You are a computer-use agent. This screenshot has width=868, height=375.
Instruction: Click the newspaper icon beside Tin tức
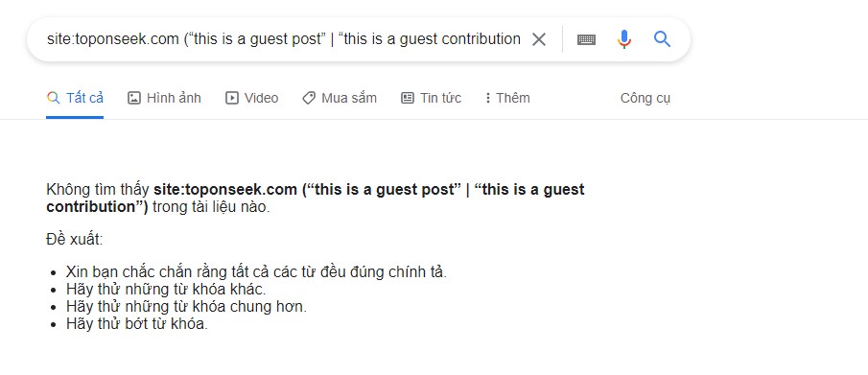[408, 98]
